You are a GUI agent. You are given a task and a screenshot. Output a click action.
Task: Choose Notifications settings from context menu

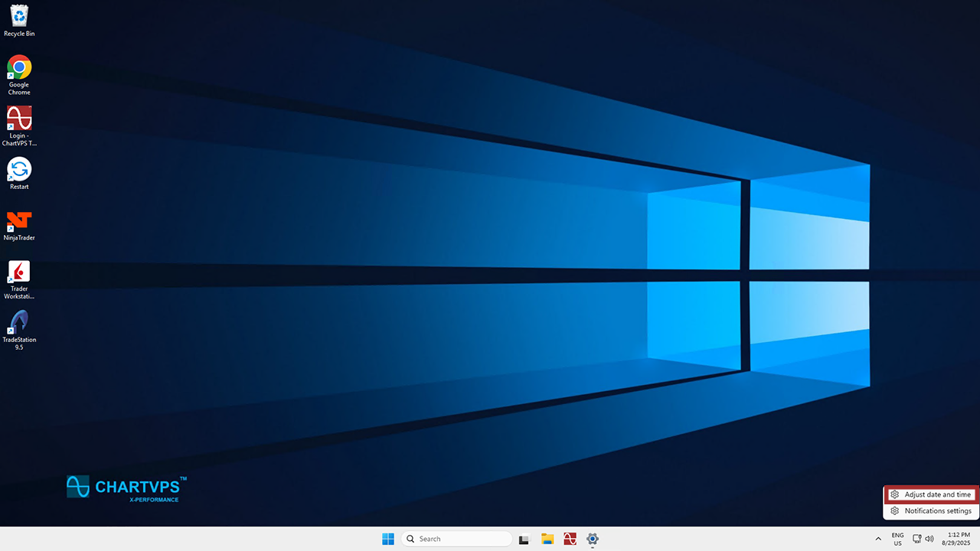[931, 511]
